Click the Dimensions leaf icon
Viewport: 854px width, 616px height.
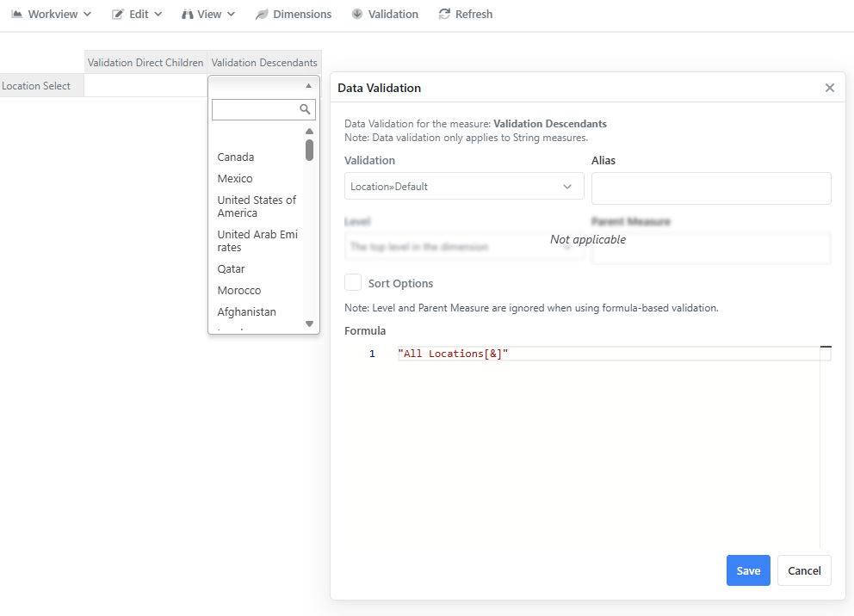[x=262, y=14]
